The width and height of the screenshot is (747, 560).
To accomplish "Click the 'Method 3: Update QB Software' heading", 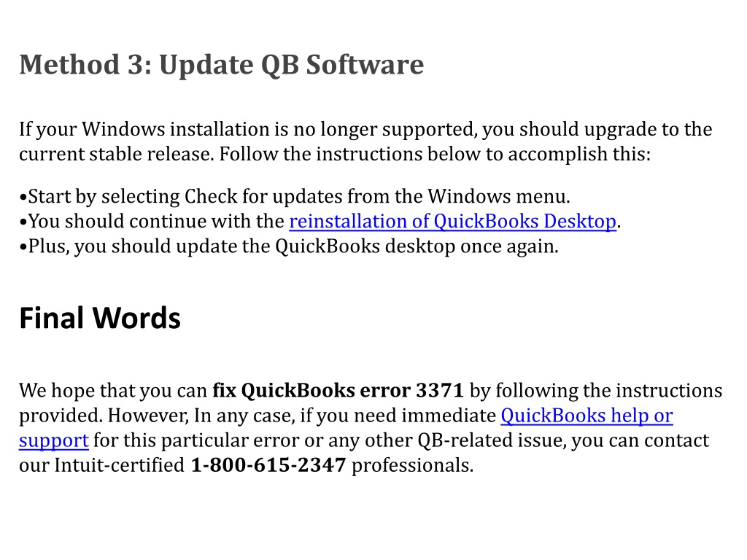I will click(221, 64).
